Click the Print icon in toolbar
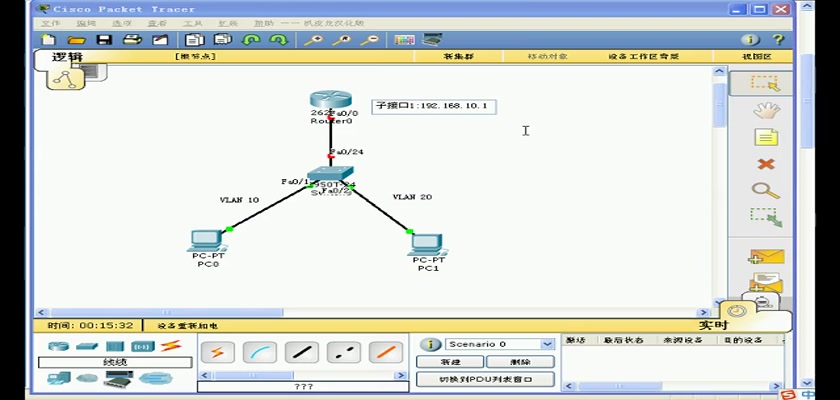 tap(132, 40)
